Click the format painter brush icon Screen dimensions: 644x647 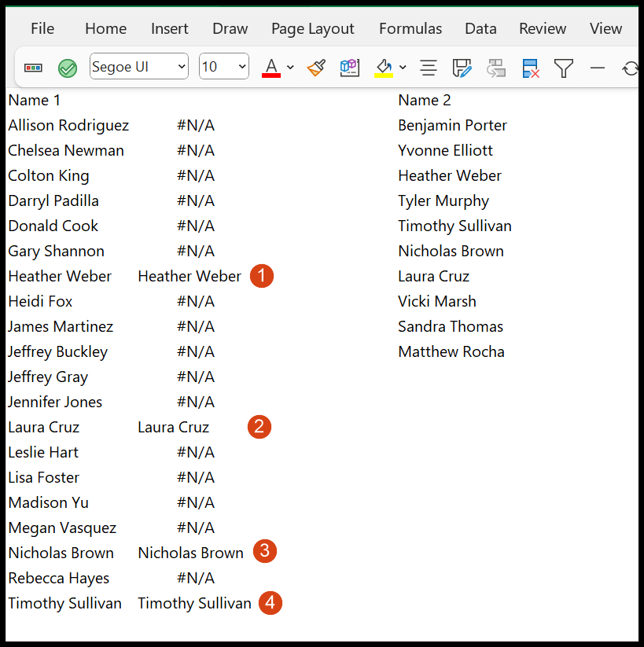[316, 68]
